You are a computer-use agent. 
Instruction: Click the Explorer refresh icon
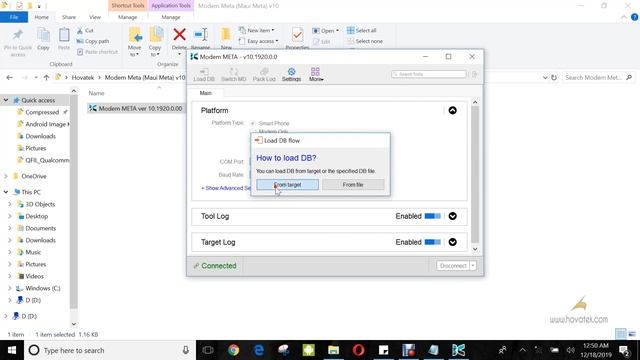(554, 78)
